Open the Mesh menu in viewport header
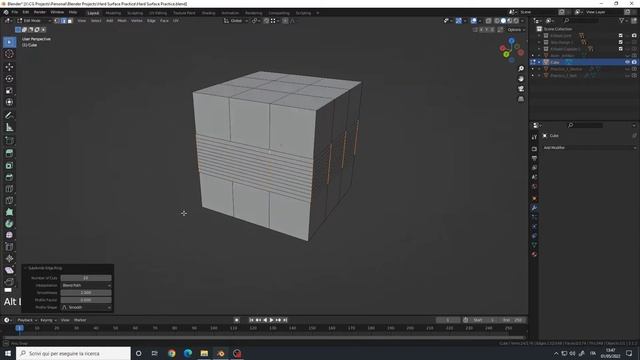The width and height of the screenshot is (640, 360). coord(122,20)
